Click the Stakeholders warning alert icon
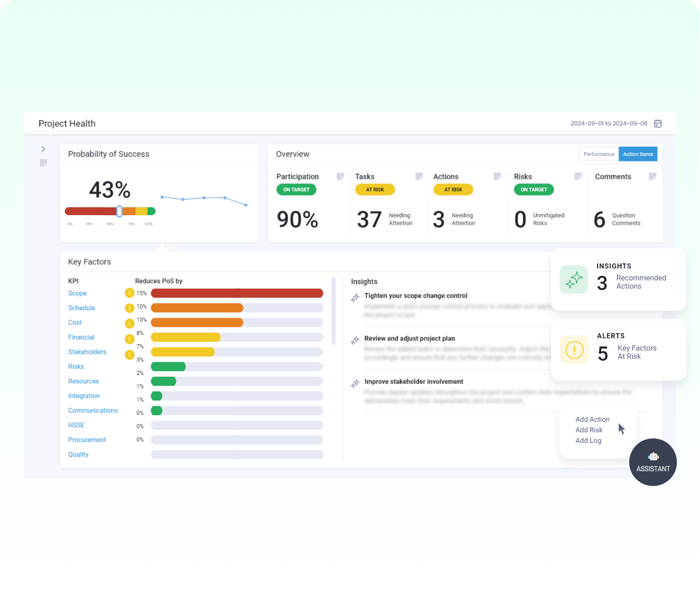 (x=130, y=355)
